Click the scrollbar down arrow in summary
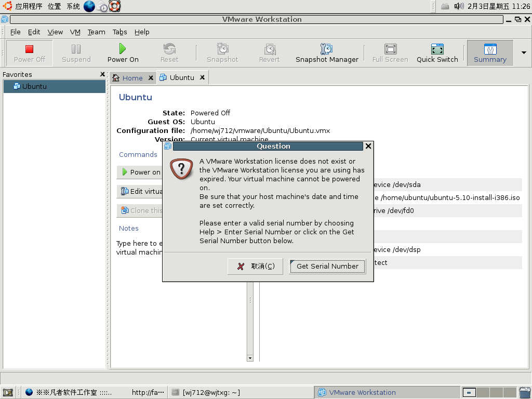 coord(250,358)
